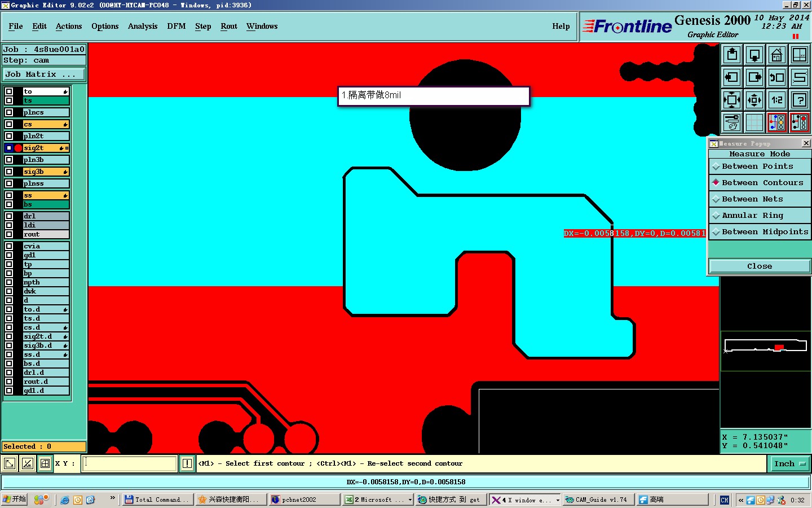This screenshot has width=812, height=508.
Task: Click the home view icon
Action: pos(777,55)
